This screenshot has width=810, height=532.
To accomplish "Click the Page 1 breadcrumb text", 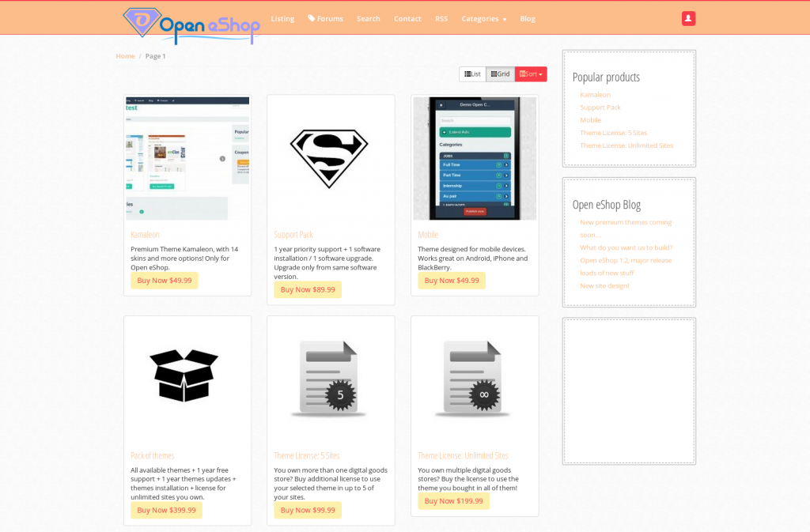I will click(156, 56).
